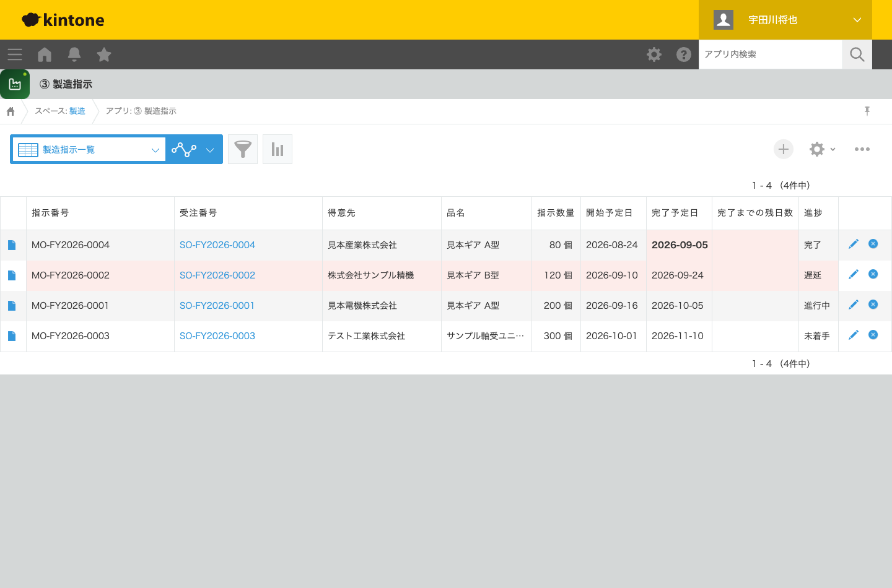Go to portal home icon
Image resolution: width=892 pixels, height=588 pixels.
(x=45, y=54)
